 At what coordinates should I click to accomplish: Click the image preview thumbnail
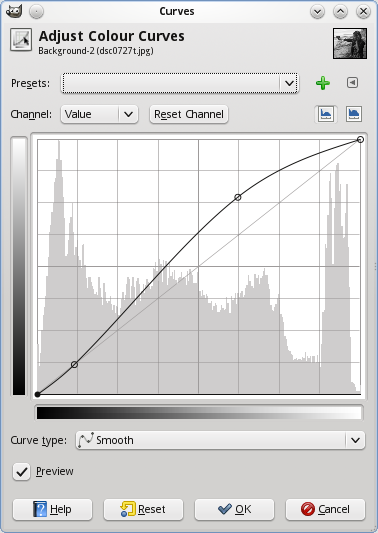coord(350,44)
